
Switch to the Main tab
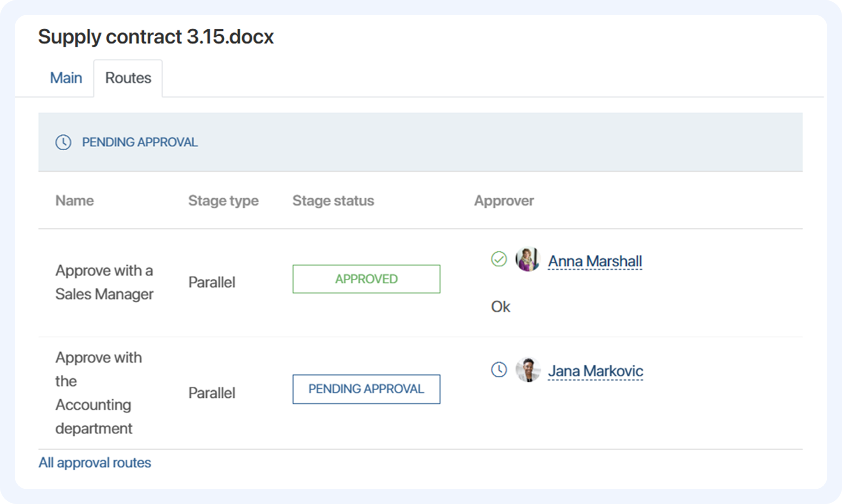click(66, 78)
